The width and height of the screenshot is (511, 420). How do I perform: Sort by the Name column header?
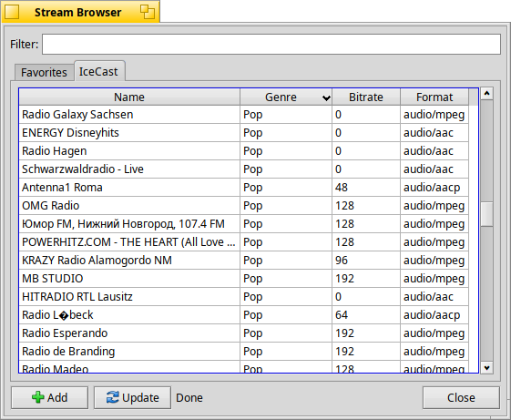129,97
